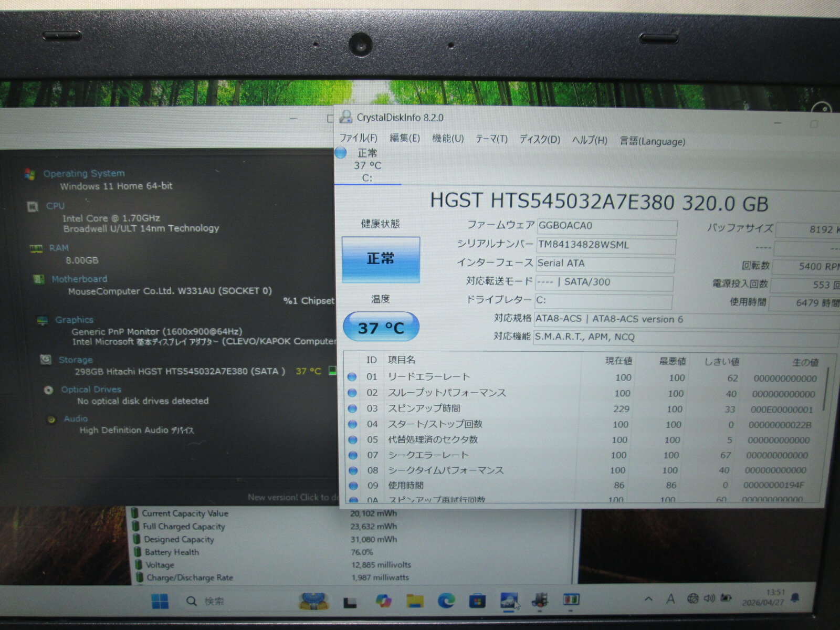Image resolution: width=840 pixels, height=630 pixels.
Task: Click the CPU chip icon in Speccy
Action: coord(33,206)
